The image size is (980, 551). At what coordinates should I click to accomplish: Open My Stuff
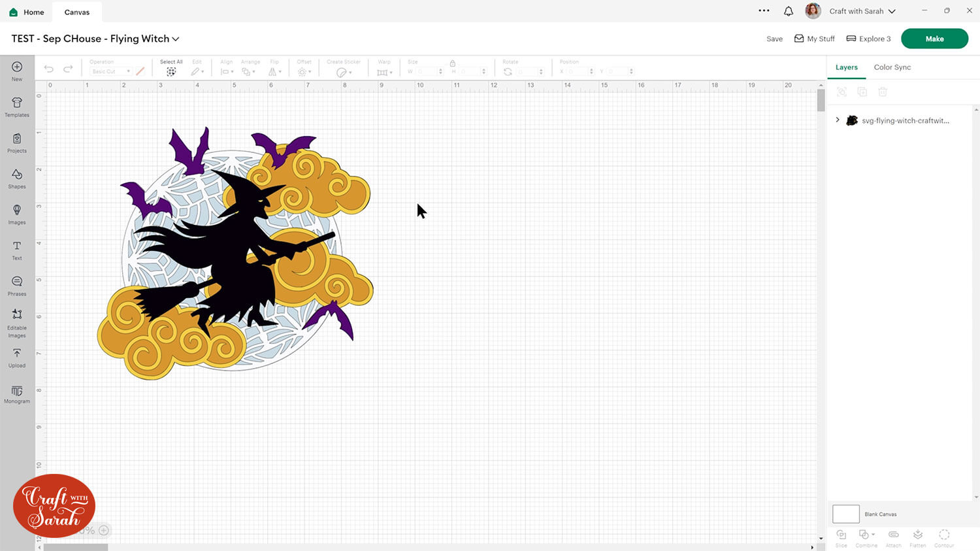click(x=814, y=39)
